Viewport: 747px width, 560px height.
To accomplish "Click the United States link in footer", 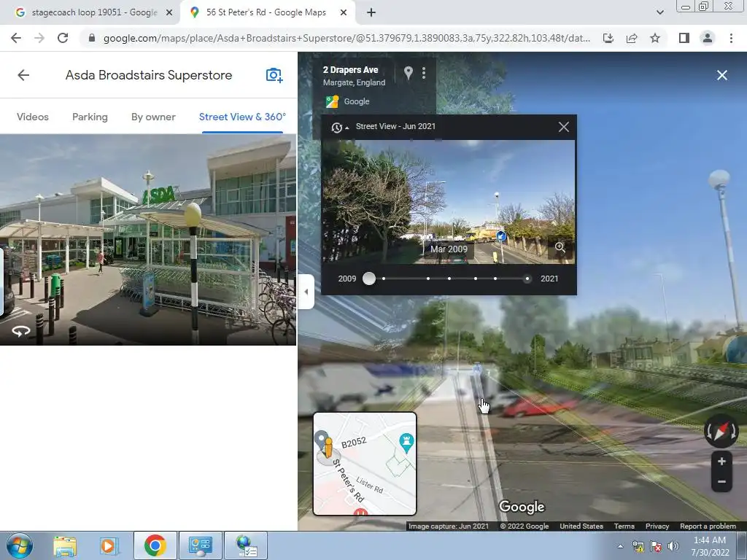I will 581,526.
